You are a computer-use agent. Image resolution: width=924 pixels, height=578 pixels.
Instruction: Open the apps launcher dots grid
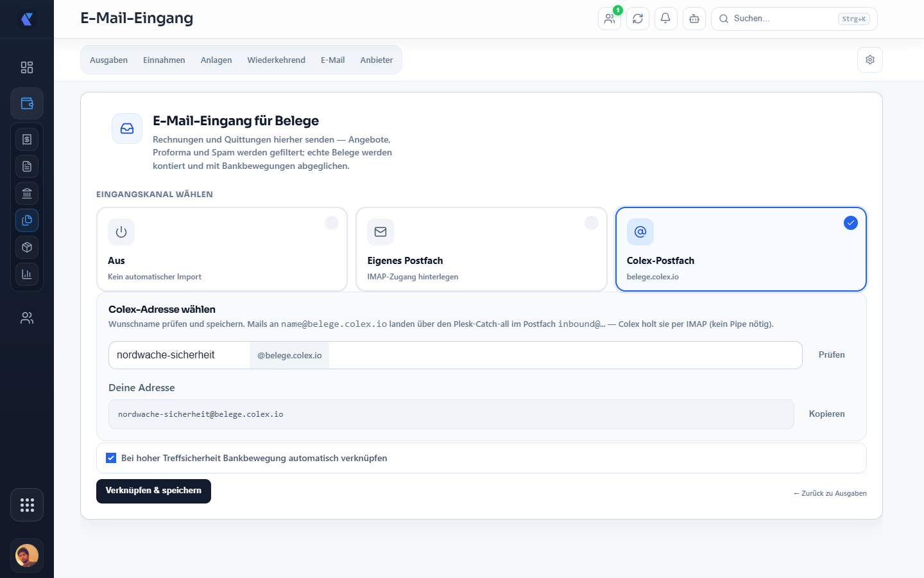click(x=27, y=505)
